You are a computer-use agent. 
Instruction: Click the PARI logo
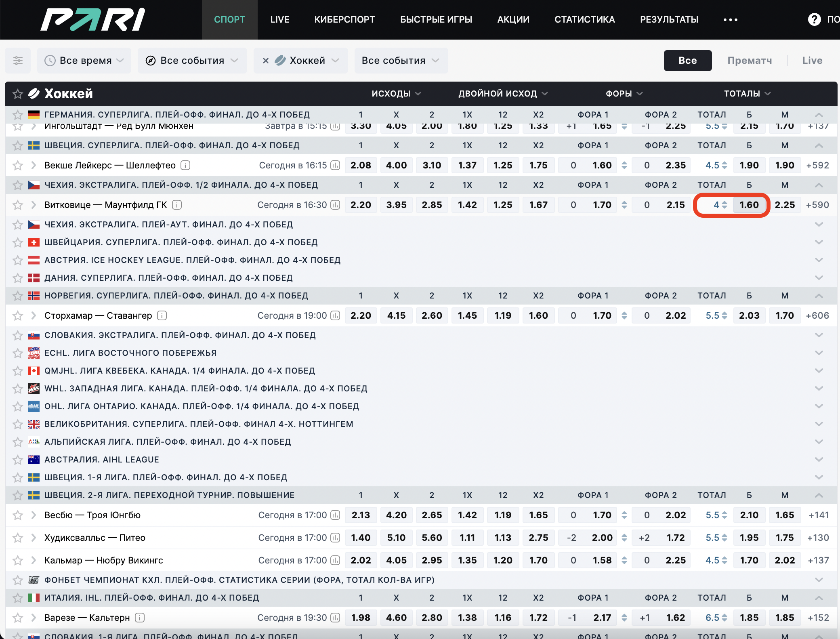click(92, 19)
